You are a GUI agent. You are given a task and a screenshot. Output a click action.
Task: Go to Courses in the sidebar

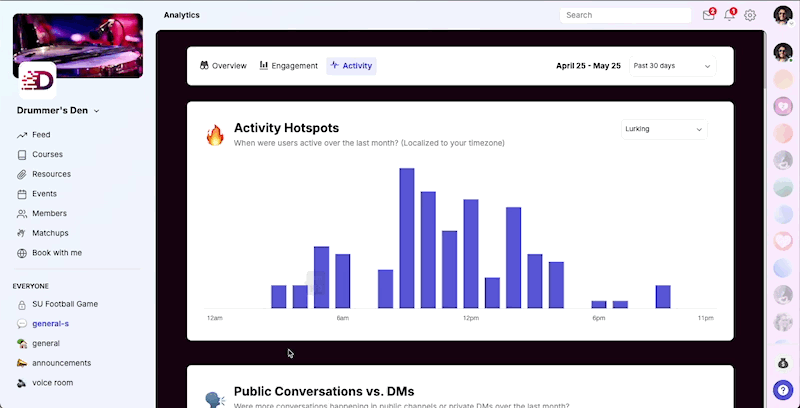[x=47, y=155]
